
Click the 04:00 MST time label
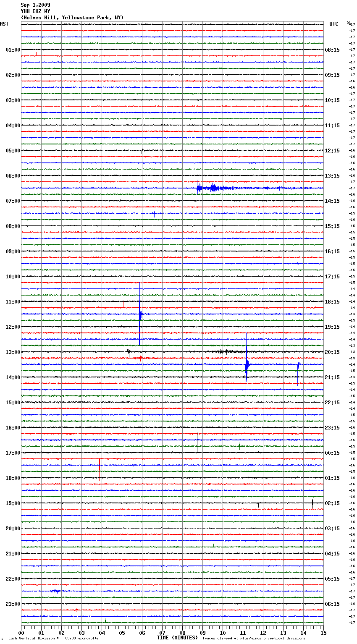click(13, 126)
